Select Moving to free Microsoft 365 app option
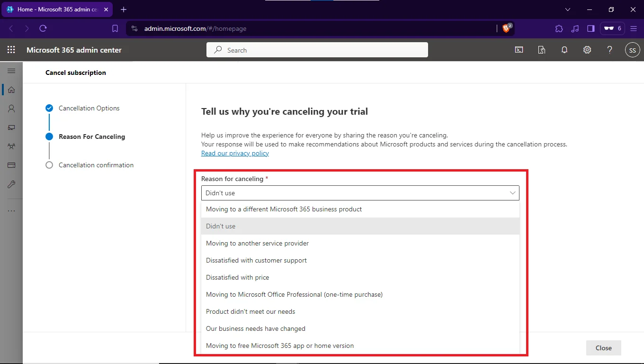644x364 pixels. (360, 346)
